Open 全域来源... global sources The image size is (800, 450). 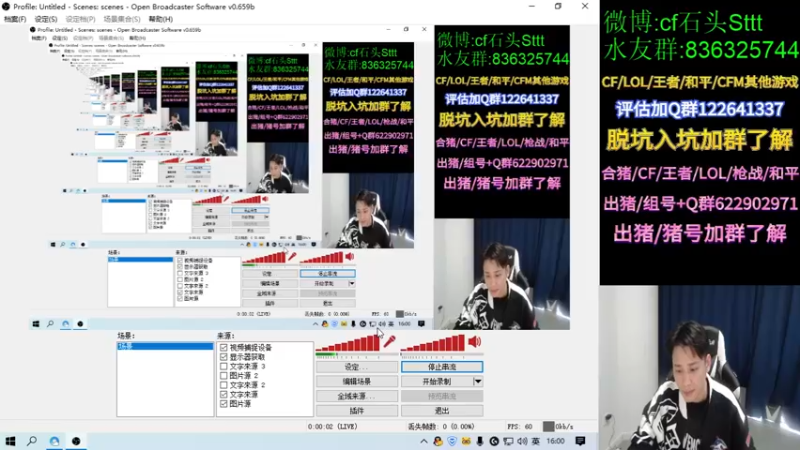357,396
